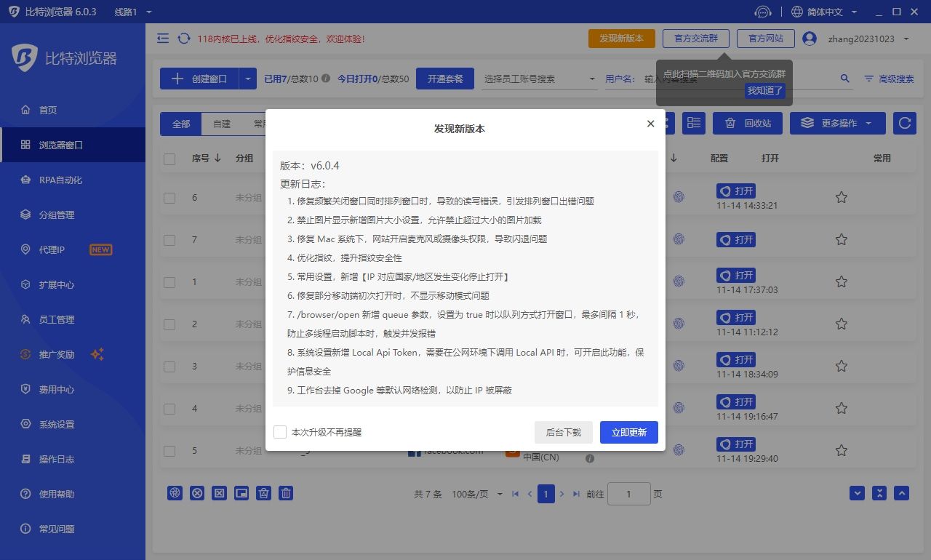Select checkbox for row number 6
931x560 pixels.
click(169, 198)
